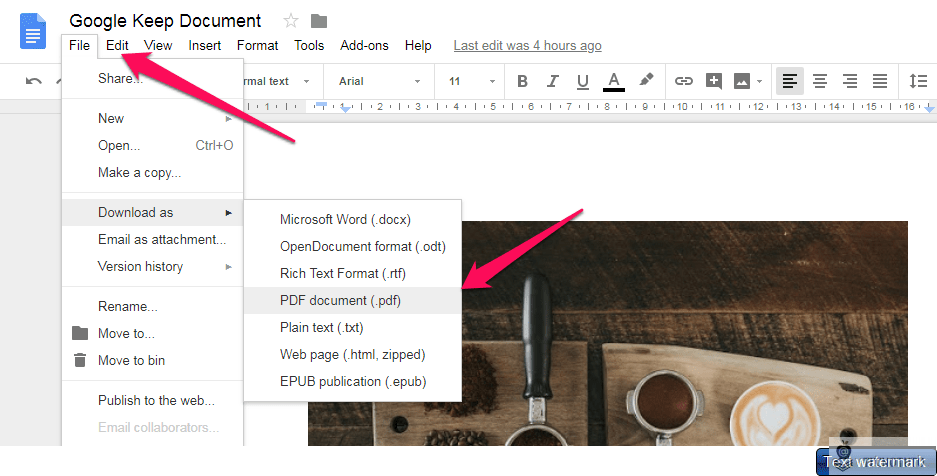
Task: Choose Publish to the web...
Action: (x=153, y=400)
